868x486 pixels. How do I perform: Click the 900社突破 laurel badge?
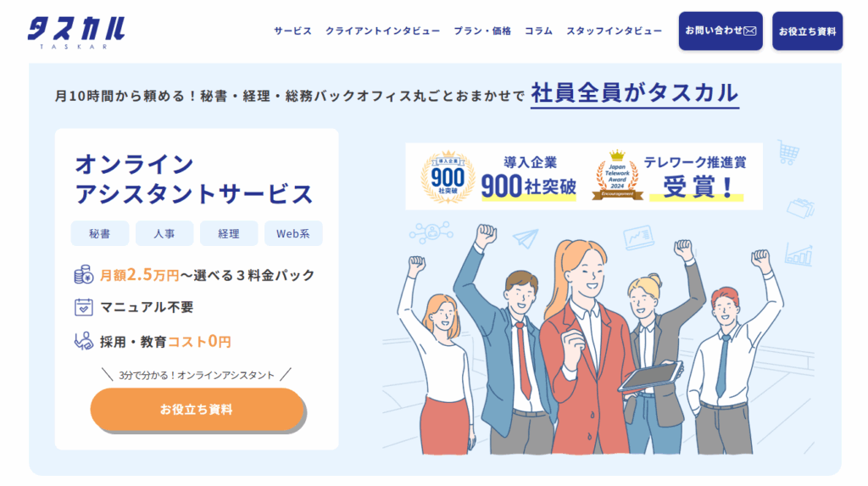coord(448,176)
